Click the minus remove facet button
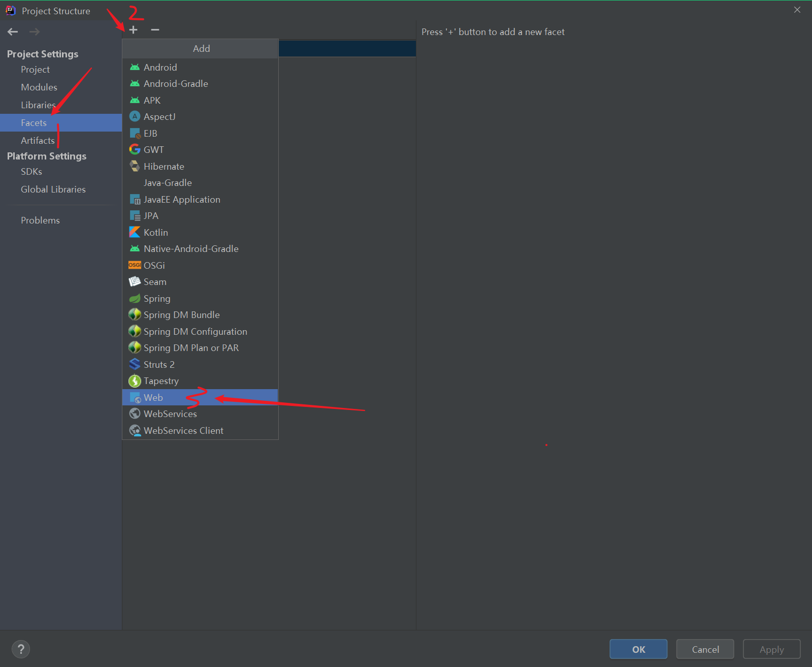This screenshot has width=812, height=667. 155,30
